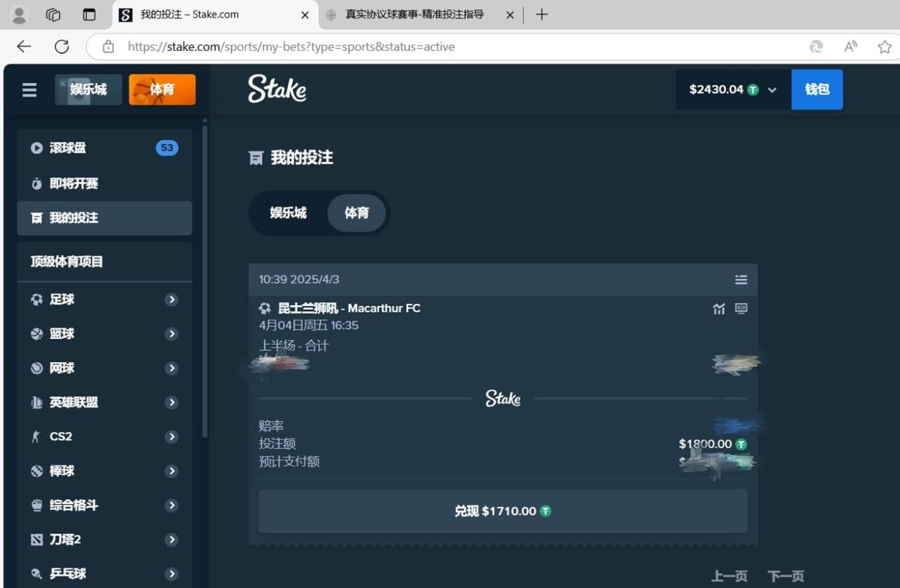Click the 棒球 baseball icon
Viewport: 900px width, 588px height.
click(x=36, y=471)
